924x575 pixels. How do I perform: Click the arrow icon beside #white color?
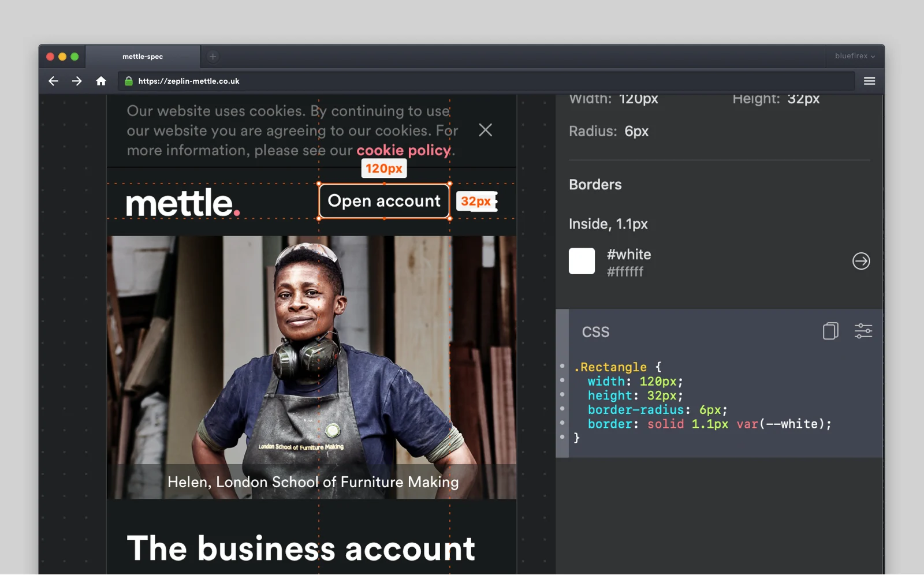(x=861, y=261)
